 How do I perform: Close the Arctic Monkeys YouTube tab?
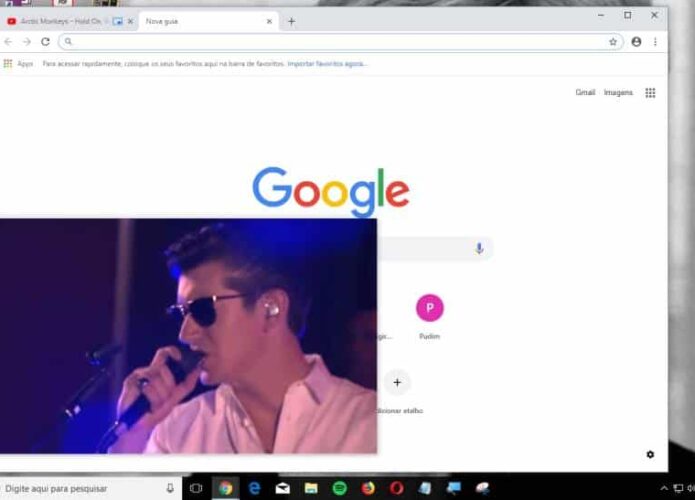(x=130, y=21)
